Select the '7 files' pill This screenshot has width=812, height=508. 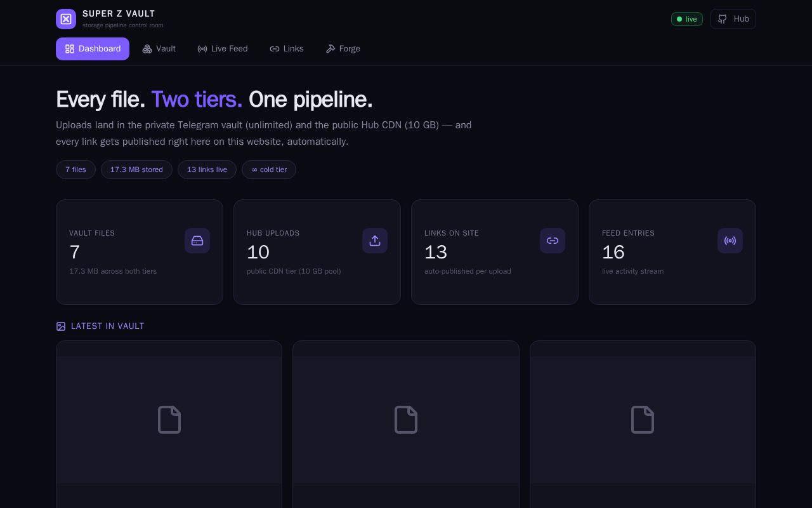click(75, 170)
